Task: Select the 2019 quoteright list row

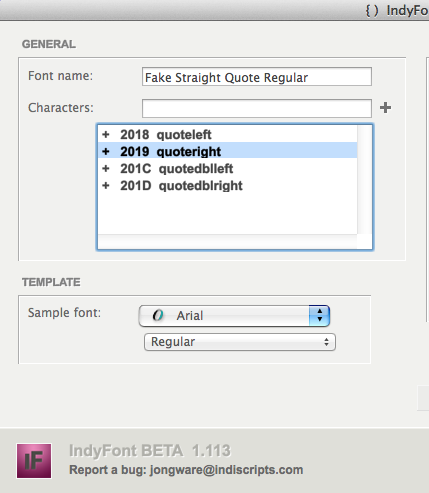Action: click(228, 151)
